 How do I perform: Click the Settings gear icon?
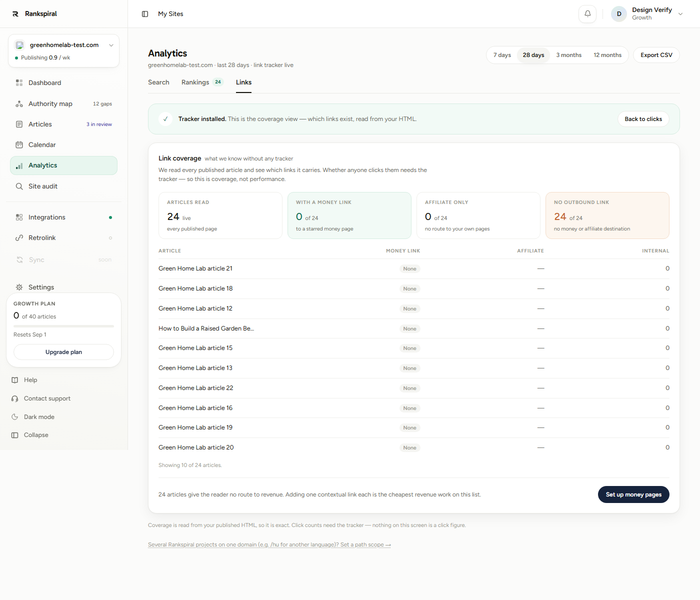coord(19,287)
